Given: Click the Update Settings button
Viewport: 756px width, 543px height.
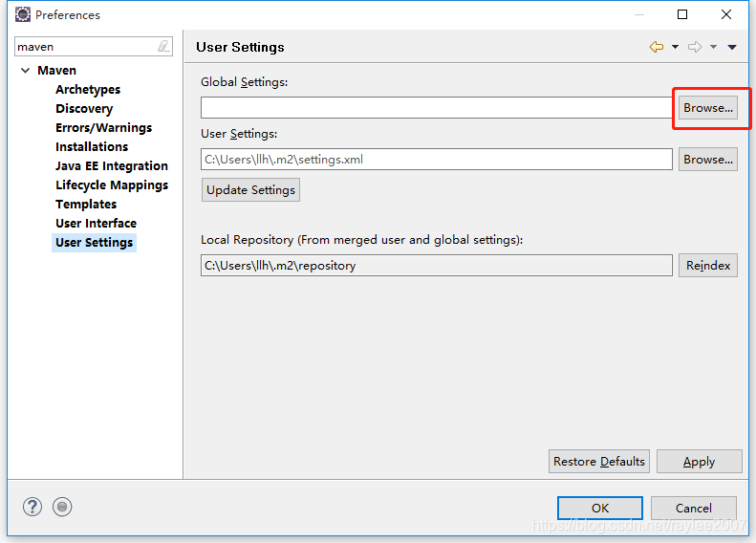Looking at the screenshot, I should click(x=250, y=190).
